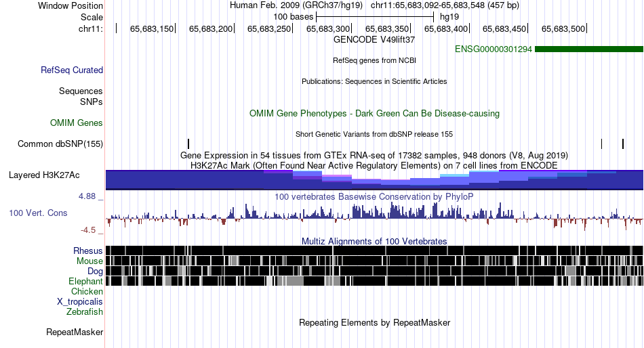The height and width of the screenshot is (348, 644).
Task: Open the OMIM Genes track label
Action: 77,123
